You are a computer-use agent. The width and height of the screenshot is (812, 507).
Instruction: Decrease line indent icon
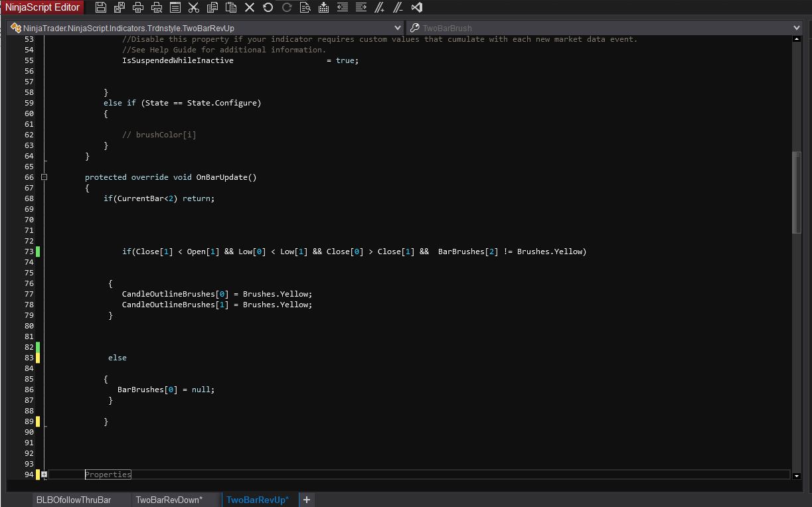(343, 7)
